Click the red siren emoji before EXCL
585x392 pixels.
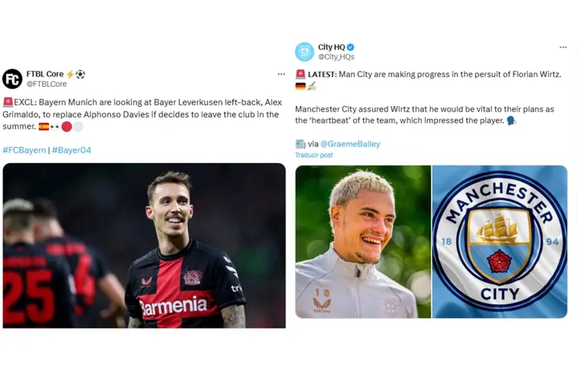(8, 102)
